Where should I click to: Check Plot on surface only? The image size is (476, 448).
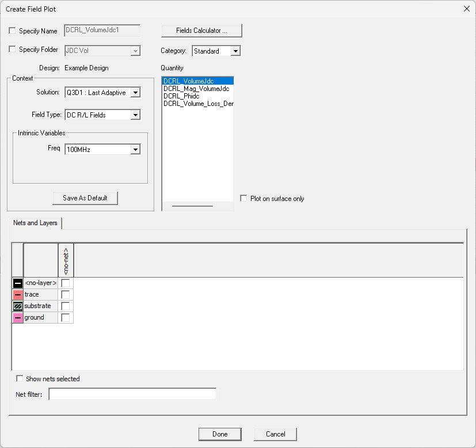coord(243,198)
